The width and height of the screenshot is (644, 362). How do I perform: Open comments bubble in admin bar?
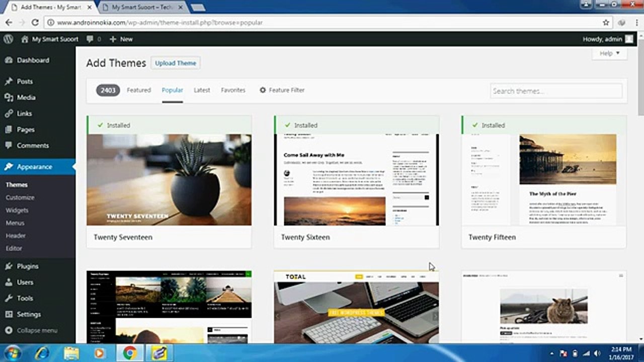[x=94, y=39]
